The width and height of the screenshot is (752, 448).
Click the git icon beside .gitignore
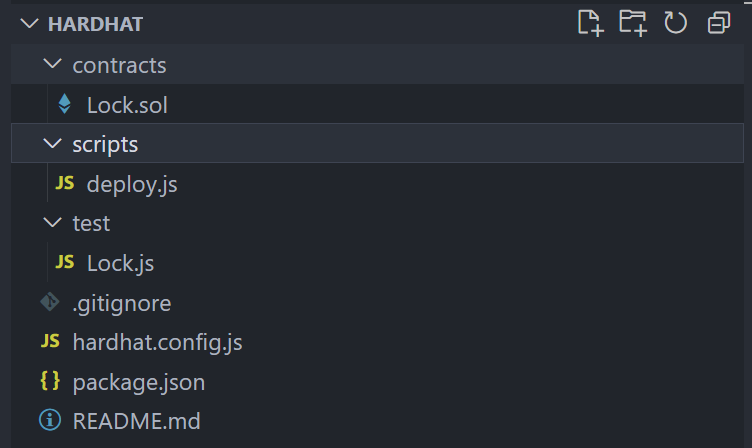pos(50,302)
